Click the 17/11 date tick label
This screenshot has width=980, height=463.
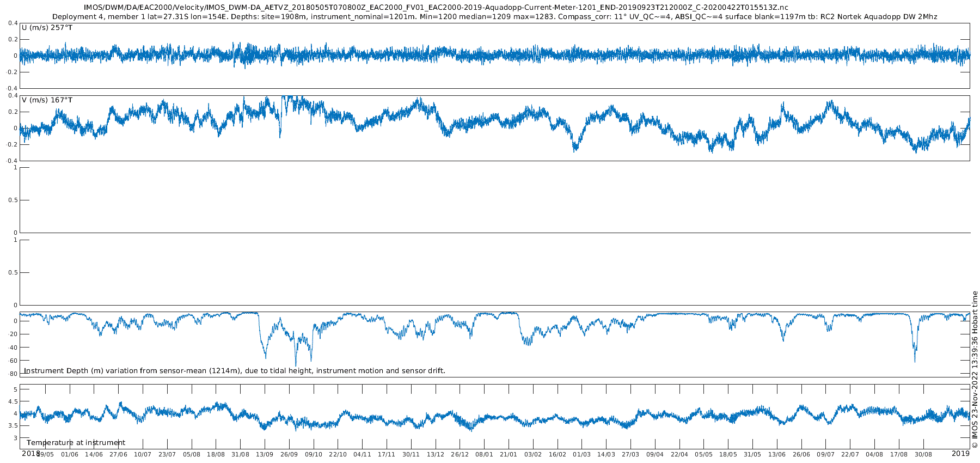pos(387,454)
